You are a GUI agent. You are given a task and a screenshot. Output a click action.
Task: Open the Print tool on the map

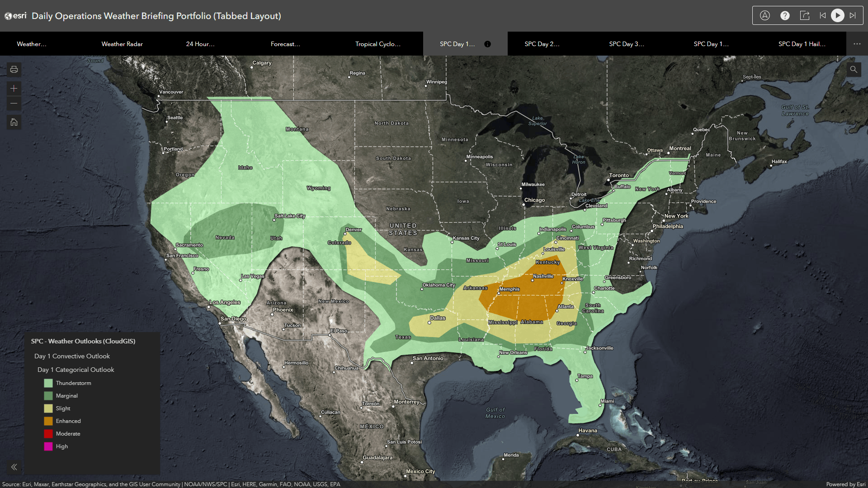(14, 69)
